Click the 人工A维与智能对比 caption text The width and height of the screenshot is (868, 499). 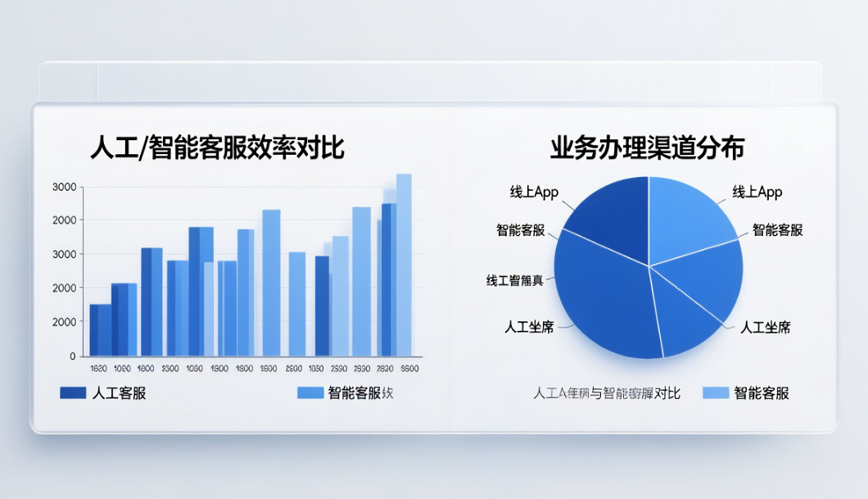608,391
